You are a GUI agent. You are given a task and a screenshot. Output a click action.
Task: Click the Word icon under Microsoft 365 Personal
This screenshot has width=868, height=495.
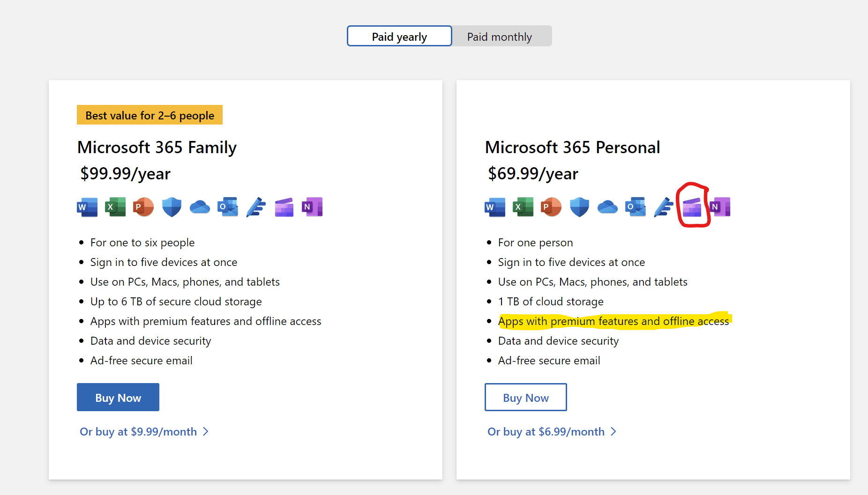495,207
